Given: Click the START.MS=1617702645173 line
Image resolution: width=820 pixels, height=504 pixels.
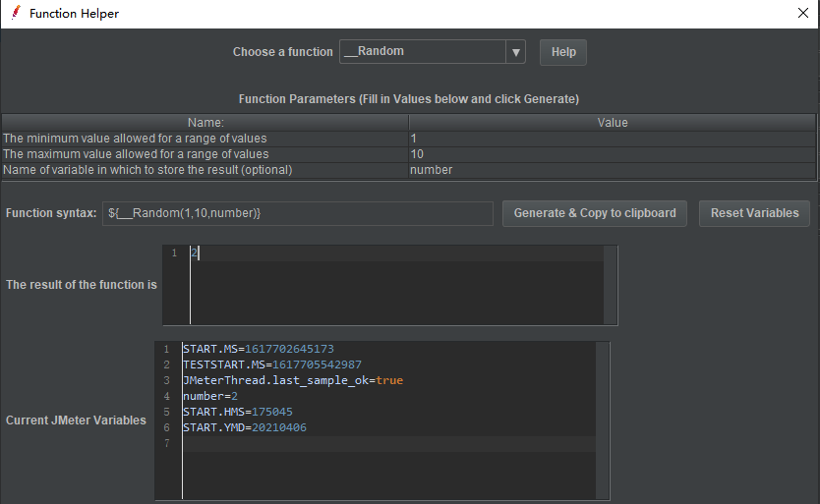Looking at the screenshot, I should click(259, 349).
